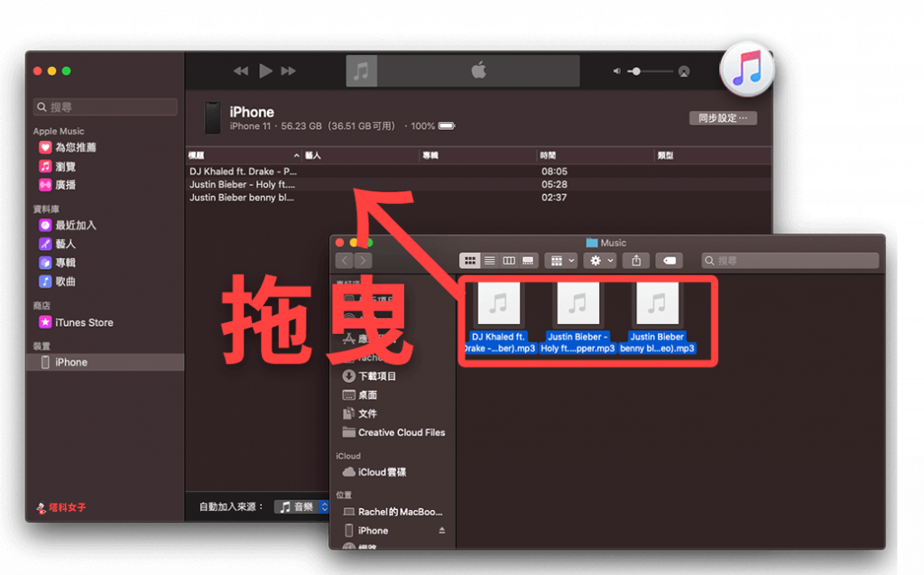Play music with the play button
This screenshot has width=924, height=575.
tap(265, 71)
